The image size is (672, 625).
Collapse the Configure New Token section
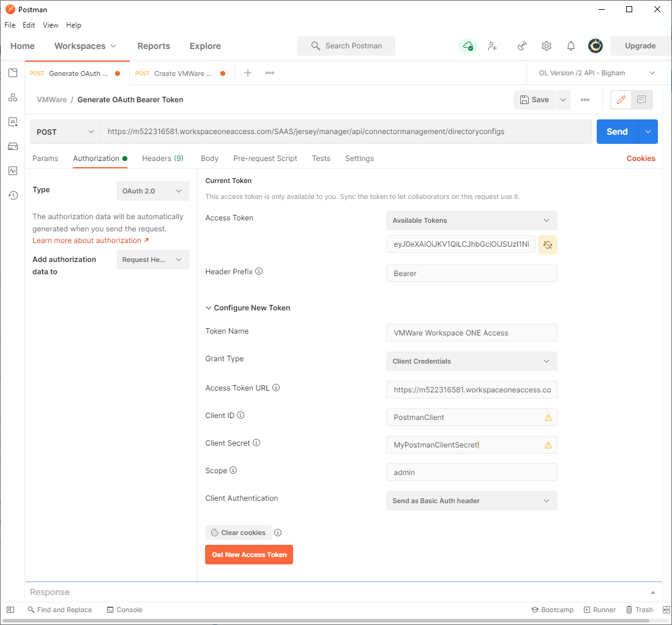[209, 308]
